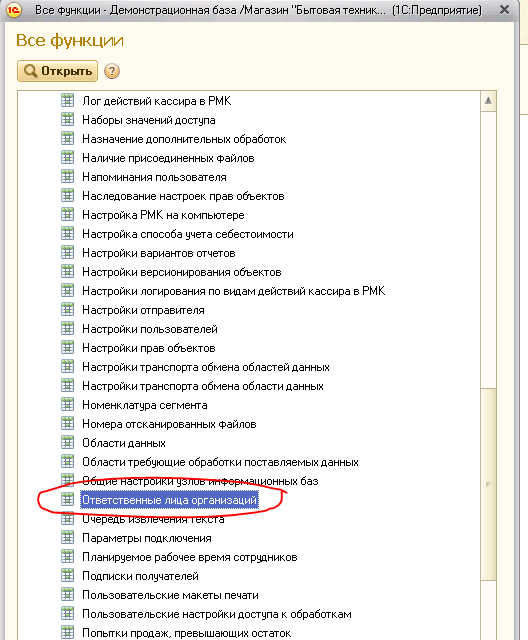Select Наследование настроек прав объектов

point(183,196)
